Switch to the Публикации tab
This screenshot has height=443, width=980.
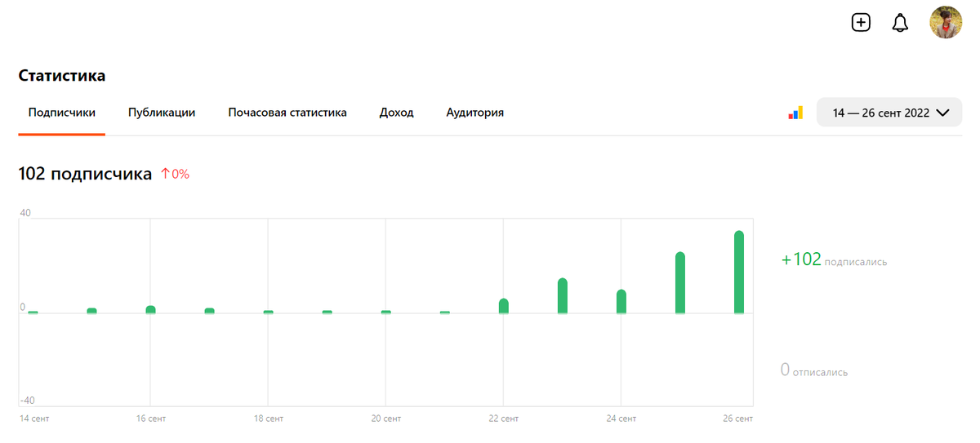[x=162, y=113]
